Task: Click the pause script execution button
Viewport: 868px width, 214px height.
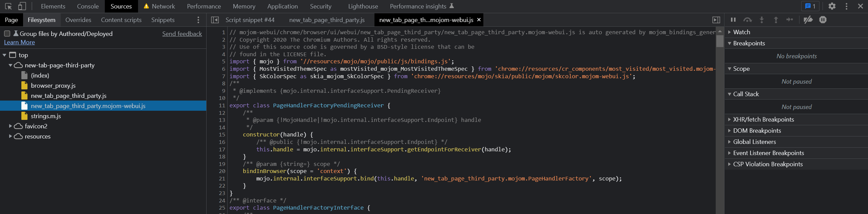Action: point(733,20)
